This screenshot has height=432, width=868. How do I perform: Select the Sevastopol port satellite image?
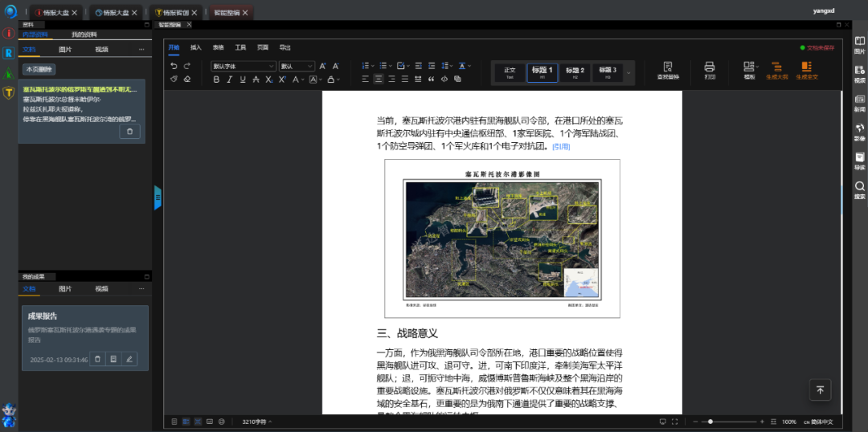click(502, 238)
